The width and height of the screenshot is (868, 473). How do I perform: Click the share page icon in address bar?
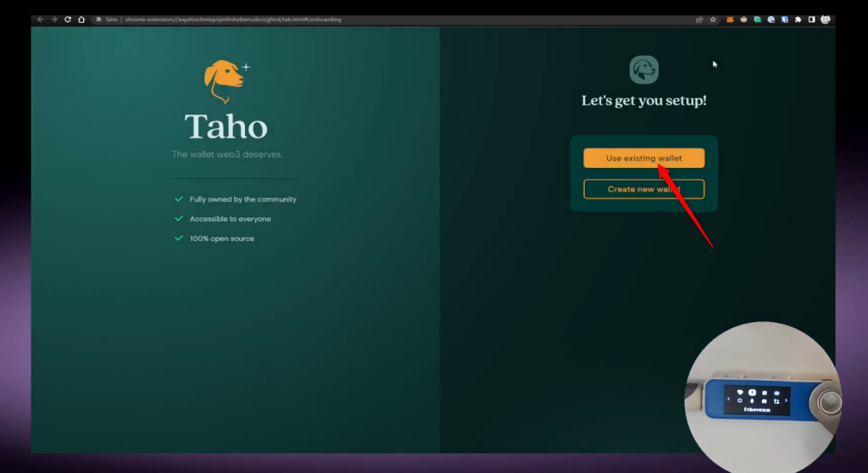click(699, 19)
